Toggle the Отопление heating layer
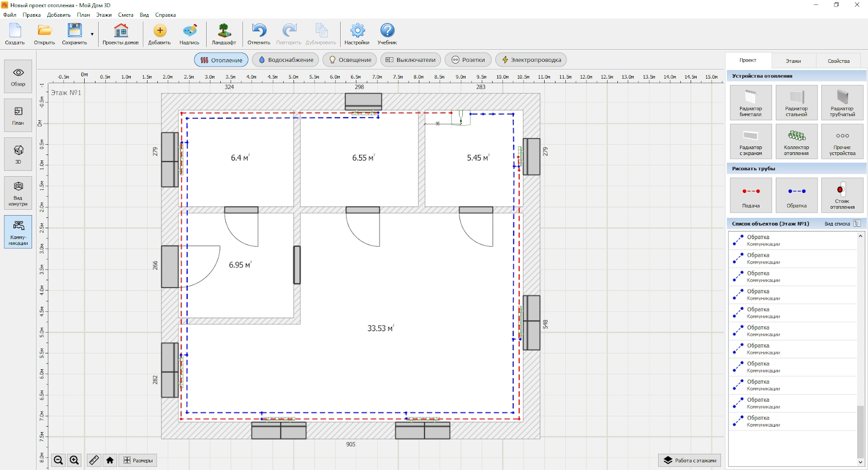This screenshot has height=470, width=868. point(221,60)
